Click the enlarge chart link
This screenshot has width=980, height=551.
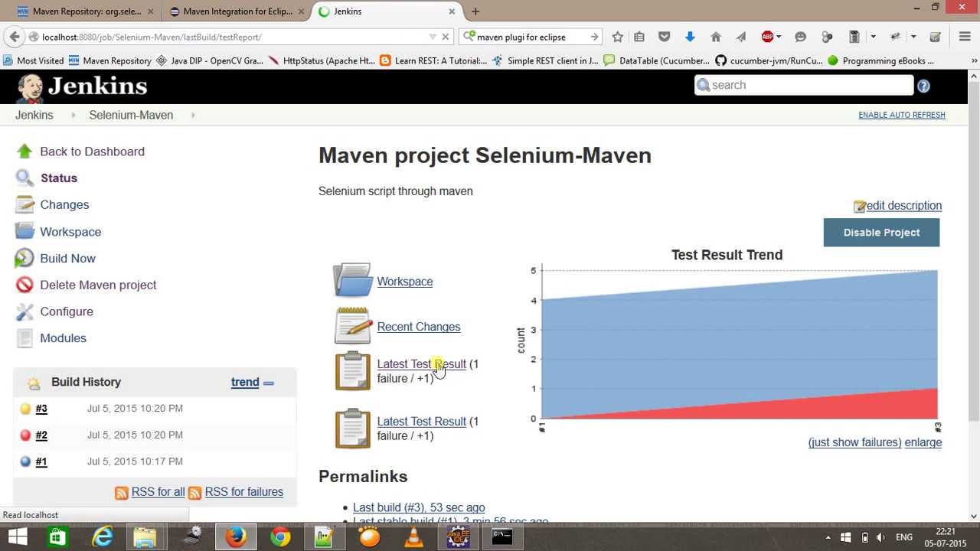pyautogui.click(x=923, y=443)
